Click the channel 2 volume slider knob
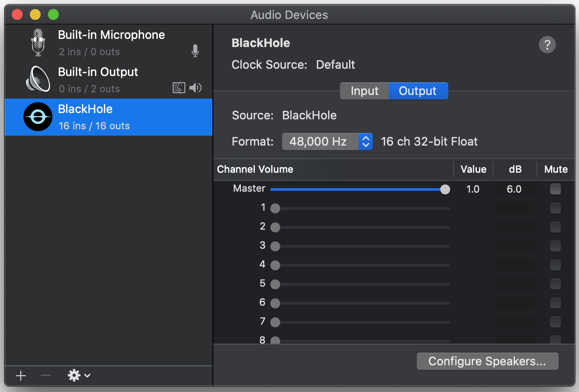The height and width of the screenshot is (392, 579). pyautogui.click(x=275, y=227)
